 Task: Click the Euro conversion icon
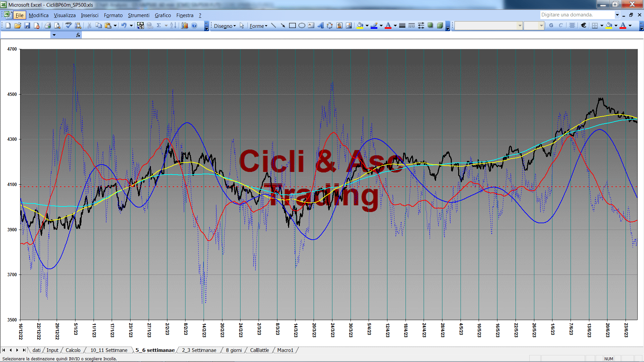(x=141, y=25)
